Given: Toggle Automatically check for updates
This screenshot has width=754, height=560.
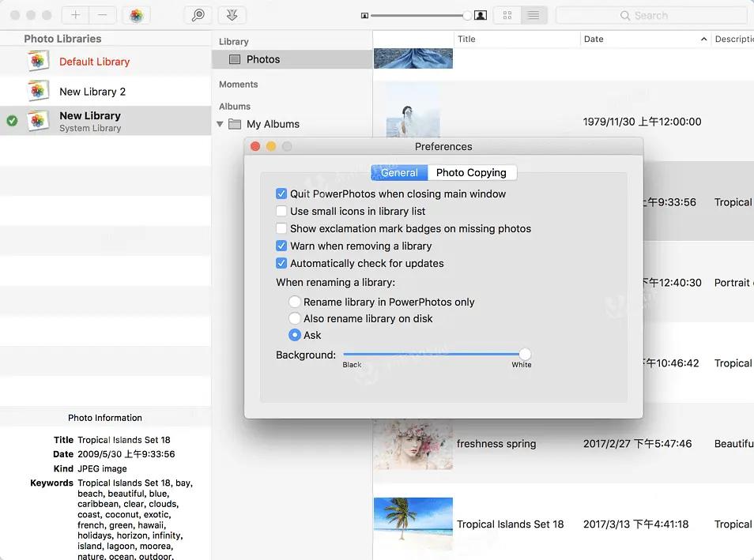Looking at the screenshot, I should (x=281, y=263).
